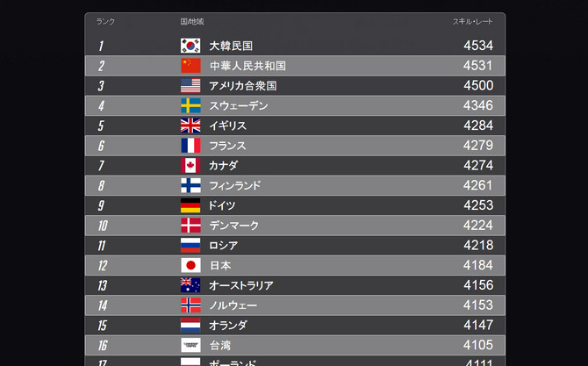Click the Germany flag icon
Screen dimensions: 588x366
click(190, 205)
